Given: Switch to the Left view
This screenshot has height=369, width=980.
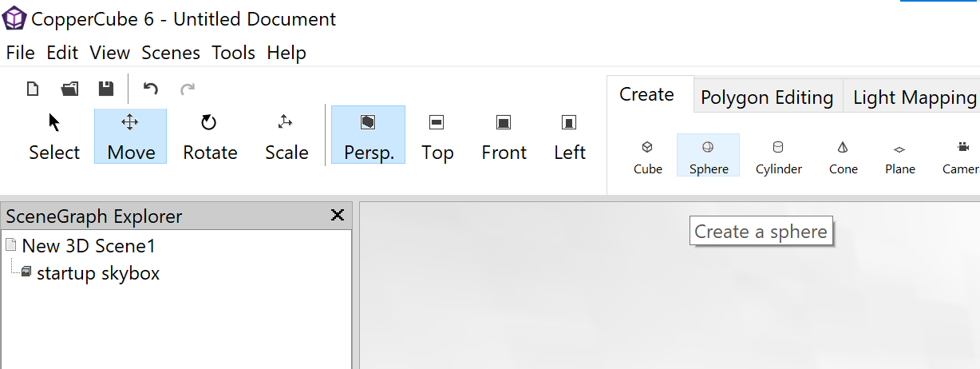Looking at the screenshot, I should [570, 137].
